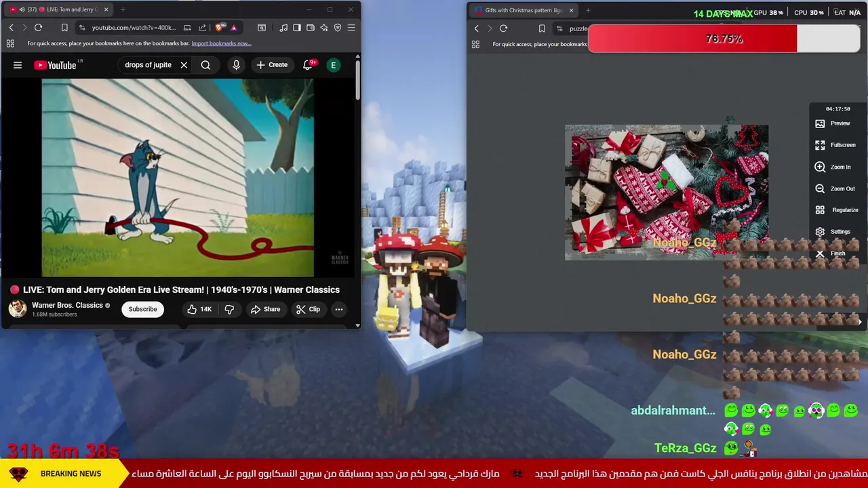This screenshot has height=488, width=868.
Task: Open puzzle Settings
Action: pos(833,232)
